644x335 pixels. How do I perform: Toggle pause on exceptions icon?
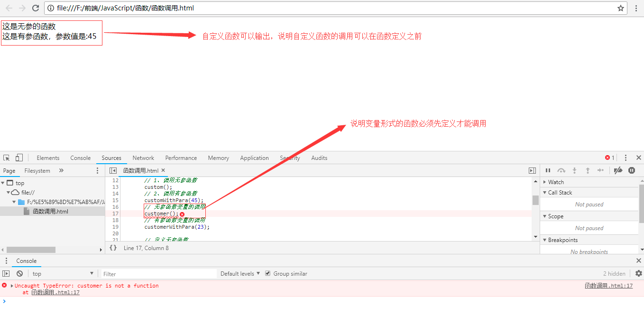click(632, 170)
